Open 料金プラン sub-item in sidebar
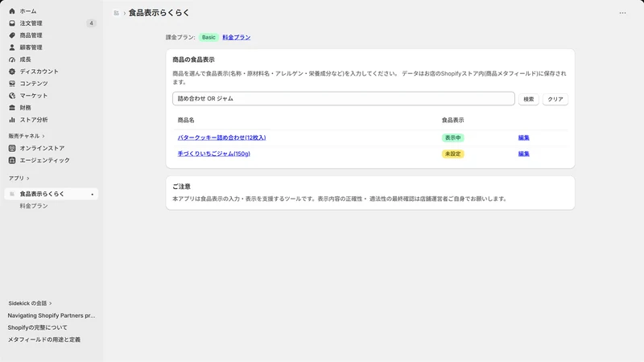 (34, 206)
